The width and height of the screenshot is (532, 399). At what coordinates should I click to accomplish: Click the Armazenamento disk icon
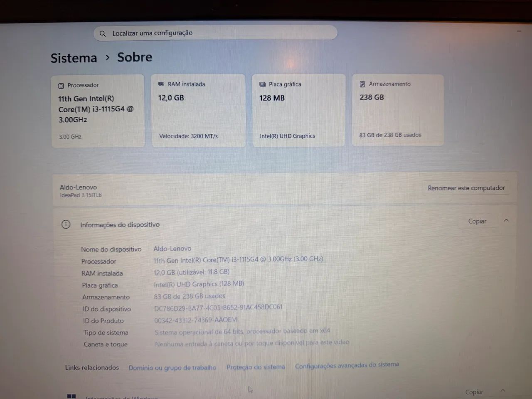point(362,84)
